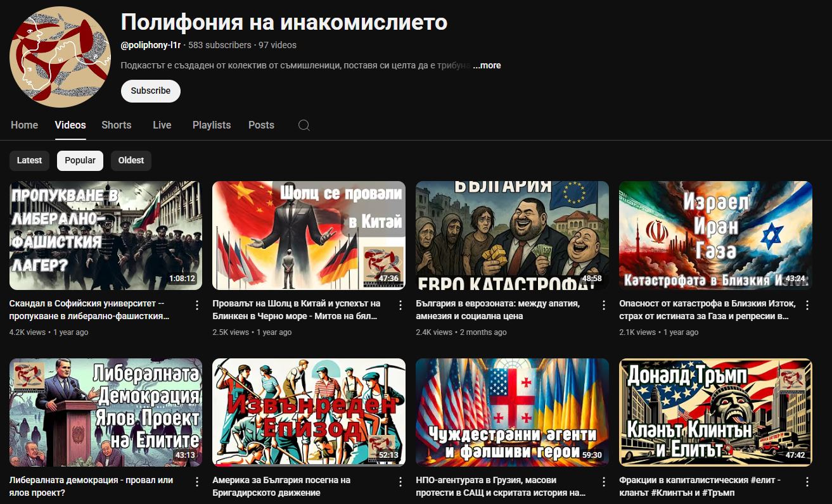Open the Shorts tab

[x=117, y=125]
